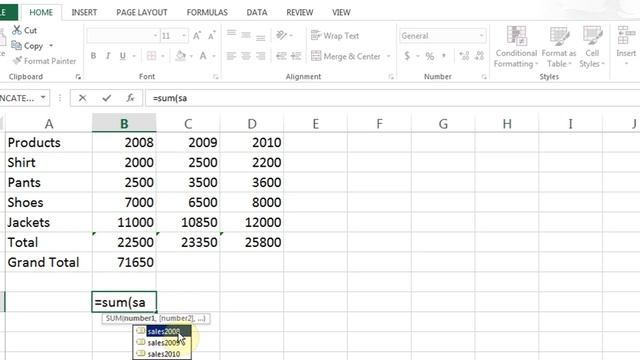The image size is (640, 360).
Task: Align text left in cell
Action: tap(231, 56)
